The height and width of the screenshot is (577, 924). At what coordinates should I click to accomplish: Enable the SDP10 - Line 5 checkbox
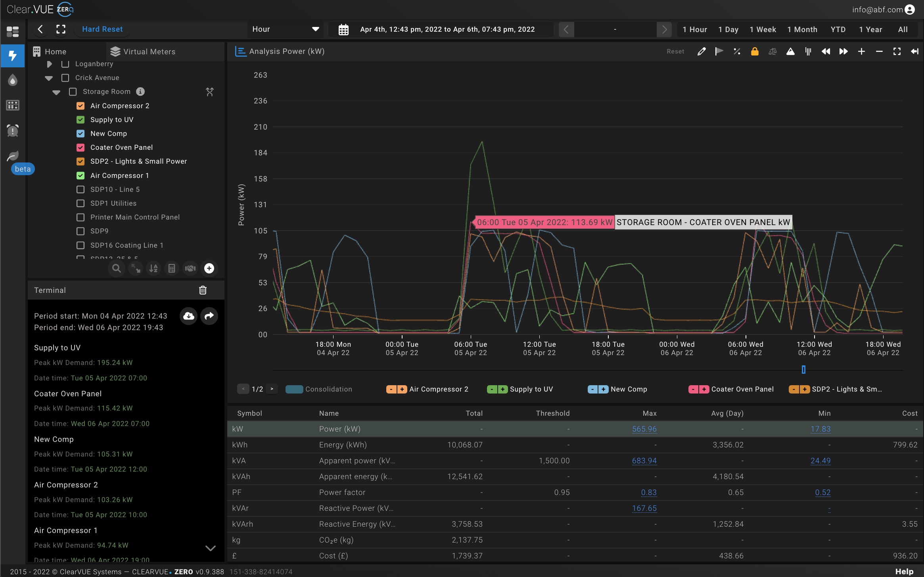point(81,189)
